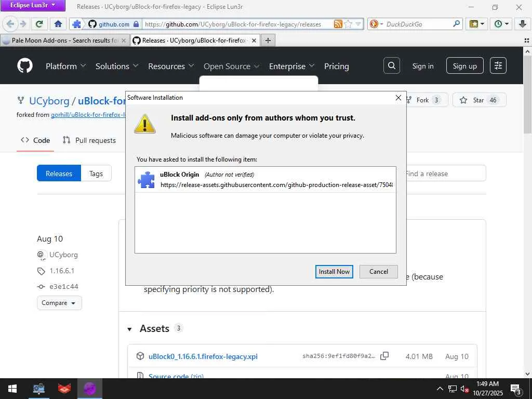Click the padlock icon next to github.com
The width and height of the screenshot is (532, 399).
pyautogui.click(x=136, y=24)
